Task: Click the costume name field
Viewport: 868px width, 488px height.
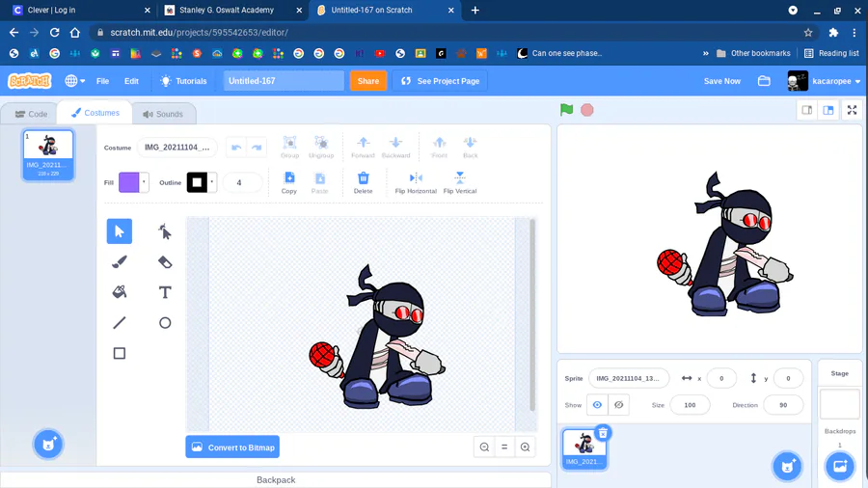Action: [177, 148]
